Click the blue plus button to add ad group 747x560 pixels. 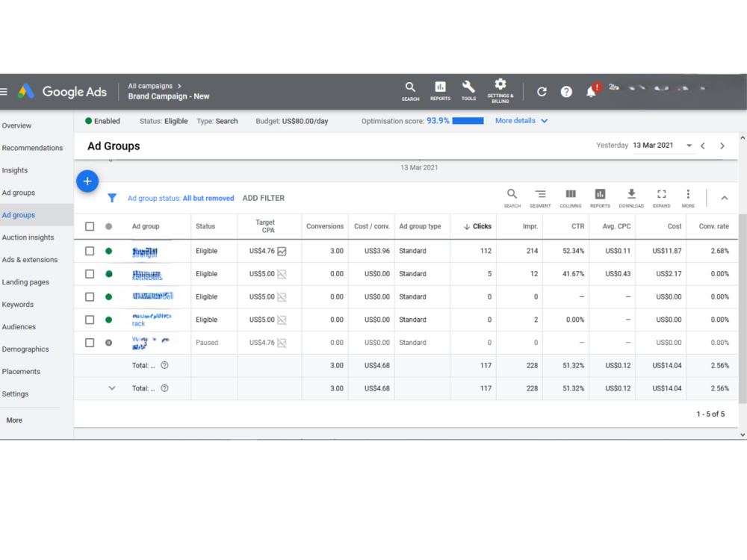coord(87,181)
